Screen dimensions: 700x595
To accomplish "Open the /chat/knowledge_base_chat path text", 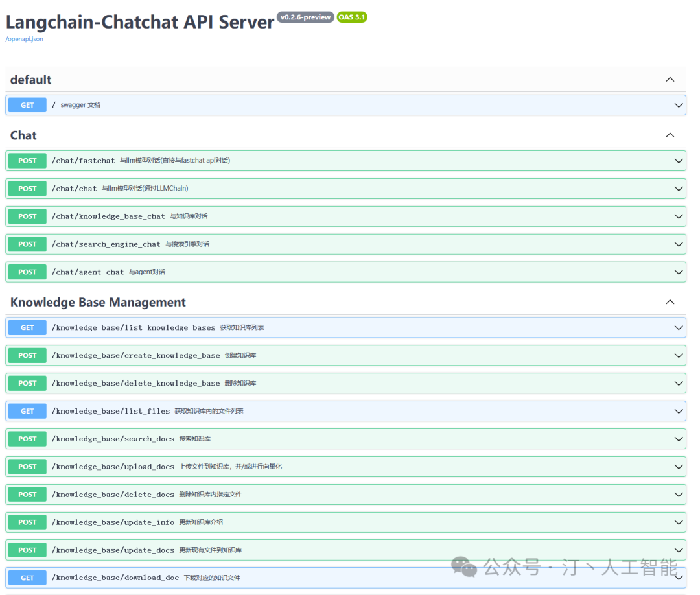I will 108,216.
